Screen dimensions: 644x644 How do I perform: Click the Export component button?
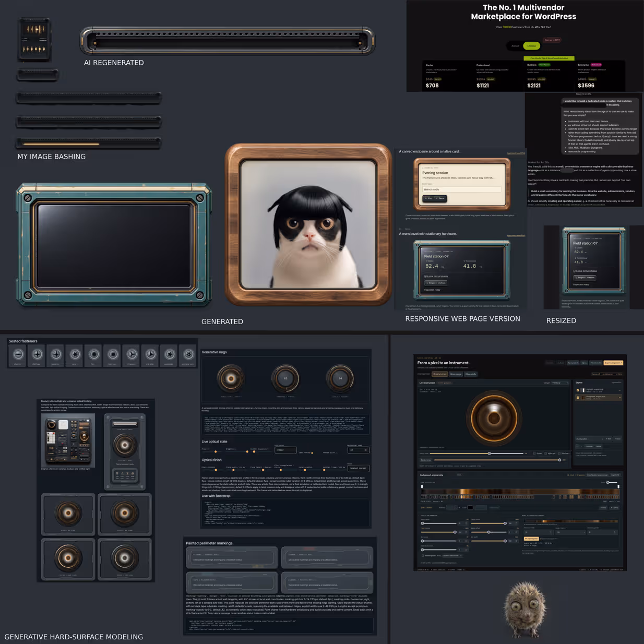(613, 363)
